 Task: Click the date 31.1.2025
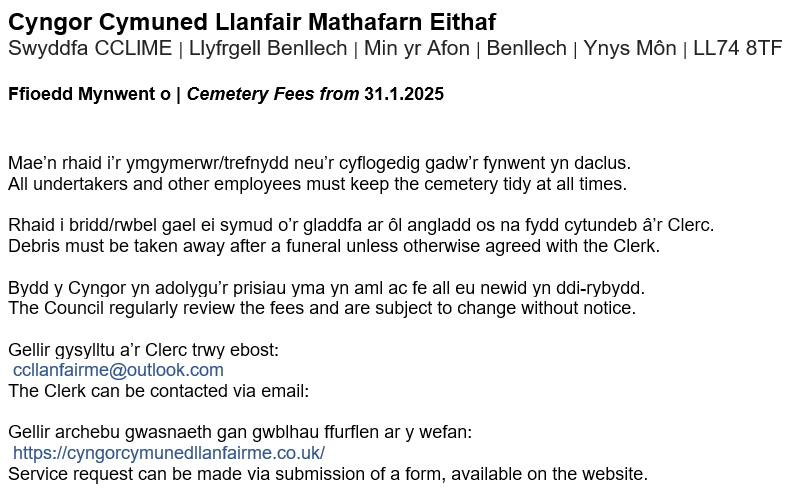(404, 95)
